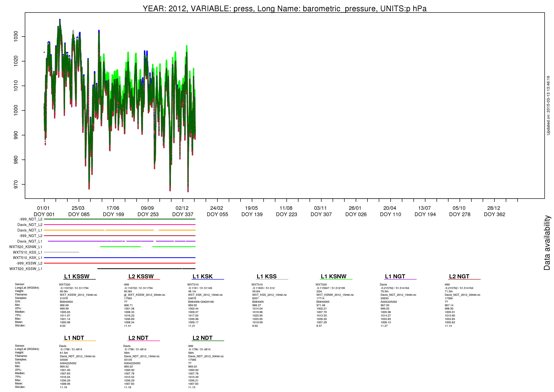Click the 1030 y-axis tick label

(x=16, y=36)
